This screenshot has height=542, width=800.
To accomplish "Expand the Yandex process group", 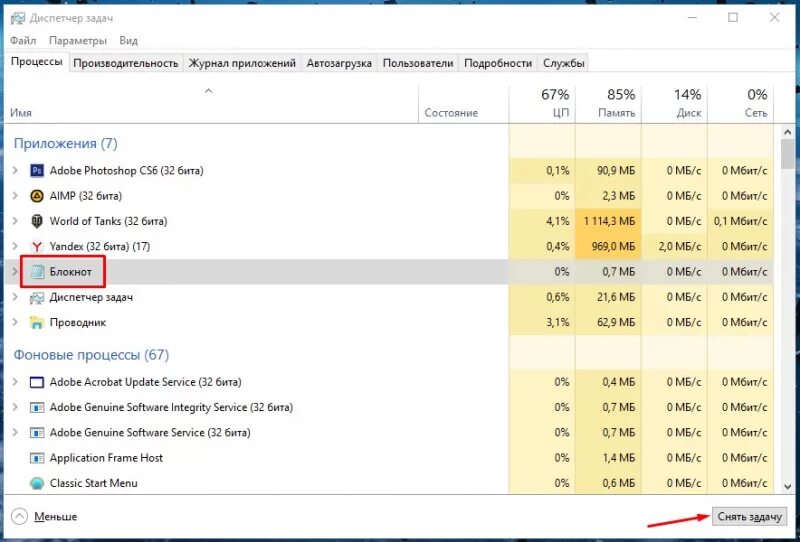I will [15, 247].
